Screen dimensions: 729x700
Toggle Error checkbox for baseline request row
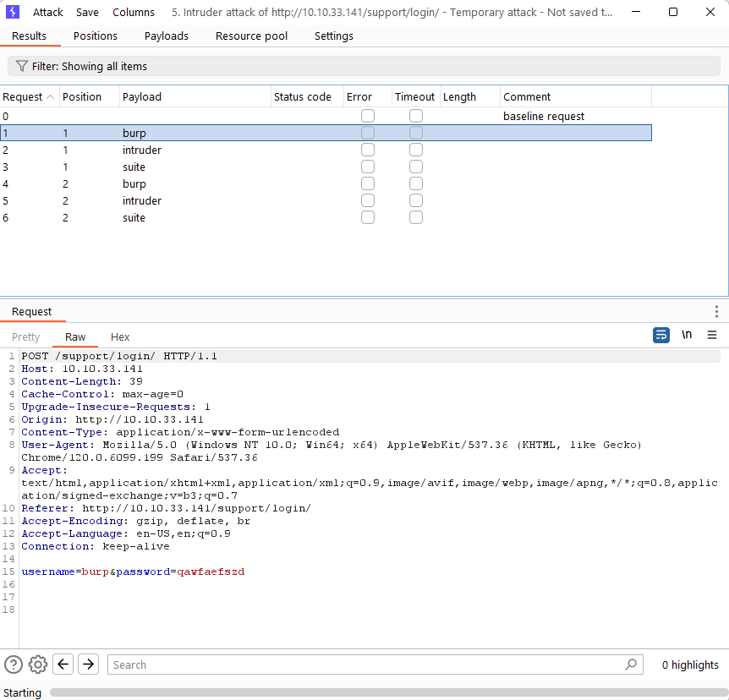(367, 116)
